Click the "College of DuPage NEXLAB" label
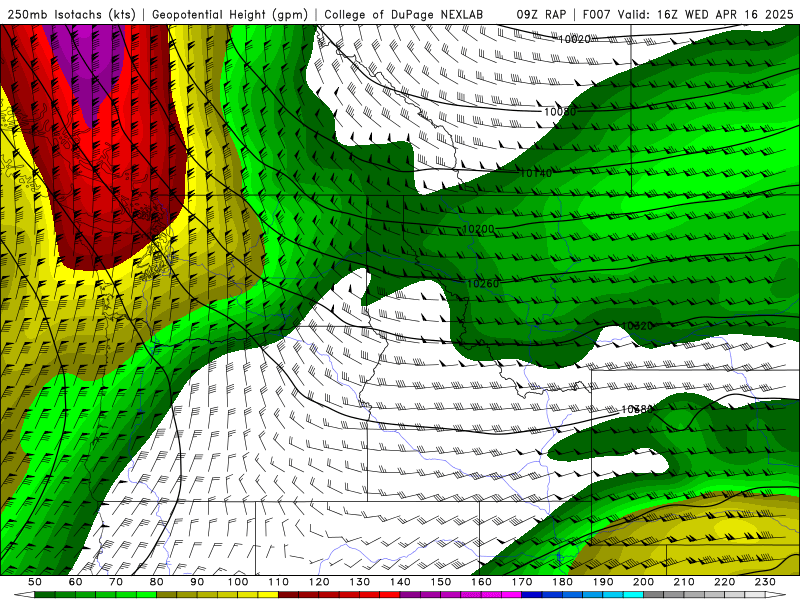Screen dimensions: 800x600 click(404, 15)
